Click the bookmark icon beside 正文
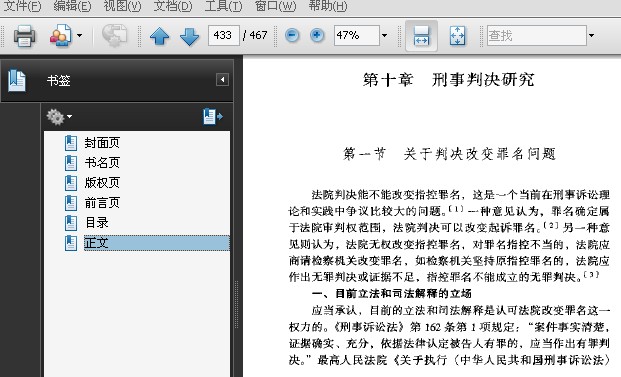 click(x=70, y=243)
